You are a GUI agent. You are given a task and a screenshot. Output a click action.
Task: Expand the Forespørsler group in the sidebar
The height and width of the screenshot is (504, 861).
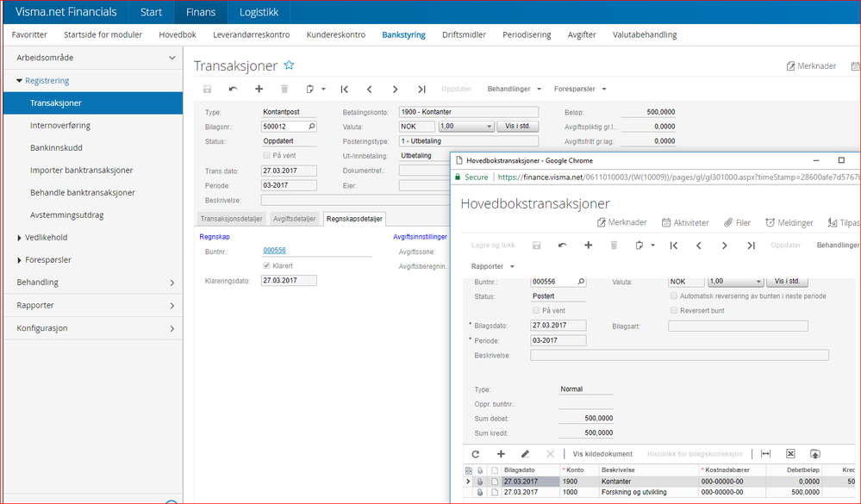click(x=19, y=260)
